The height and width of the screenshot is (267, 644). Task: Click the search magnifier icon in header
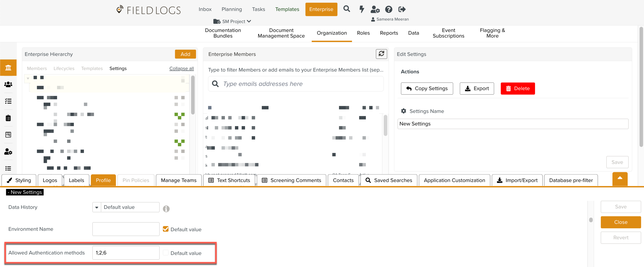pyautogui.click(x=347, y=9)
